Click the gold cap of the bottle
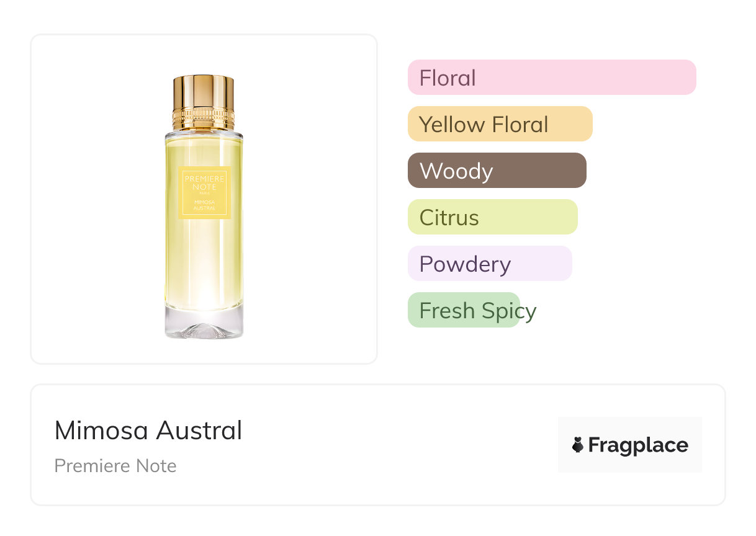Image resolution: width=756 pixels, height=536 pixels. pyautogui.click(x=204, y=91)
